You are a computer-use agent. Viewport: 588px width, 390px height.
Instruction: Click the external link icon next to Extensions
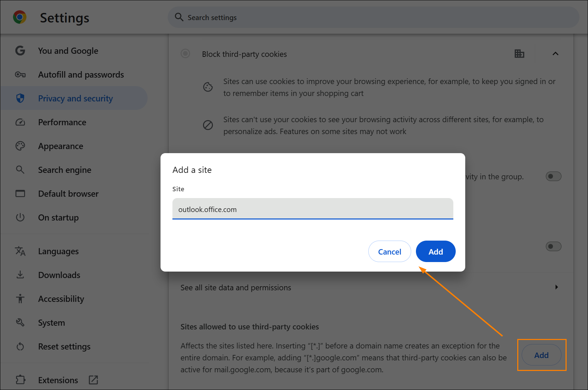[x=93, y=380]
